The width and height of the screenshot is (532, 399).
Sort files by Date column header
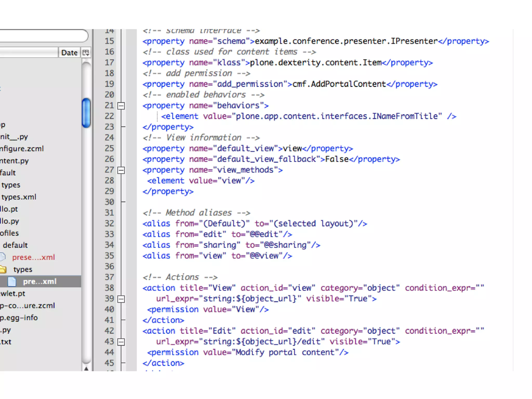click(x=69, y=53)
